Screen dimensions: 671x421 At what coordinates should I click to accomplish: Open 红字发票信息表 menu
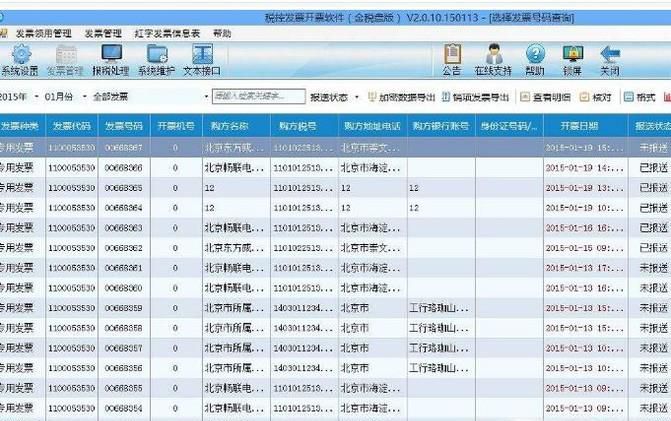167,33
